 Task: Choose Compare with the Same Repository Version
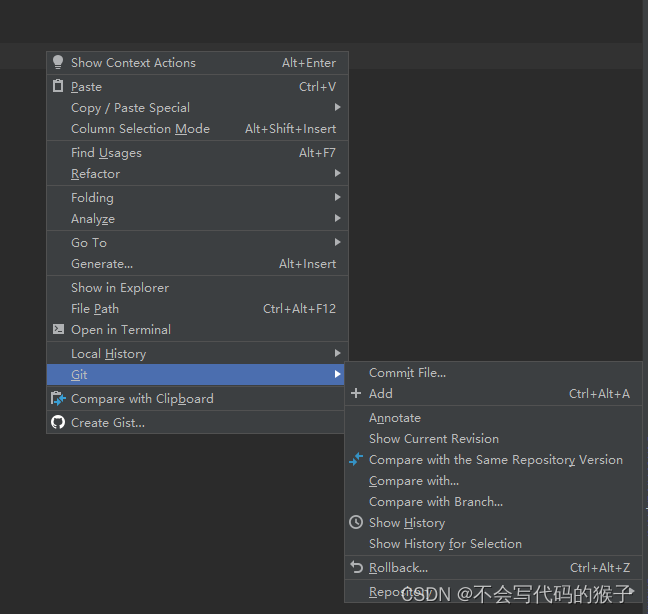493,459
